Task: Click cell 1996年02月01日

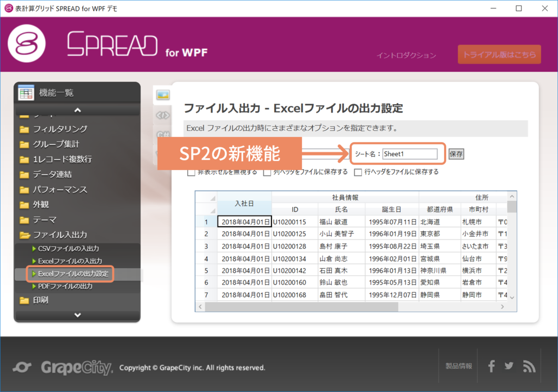Action: point(392,258)
